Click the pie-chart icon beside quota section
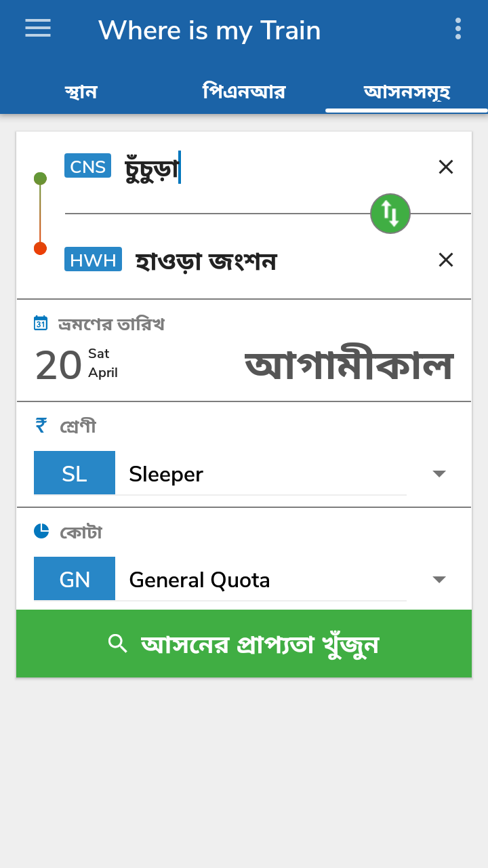The width and height of the screenshot is (488, 868). [x=42, y=531]
